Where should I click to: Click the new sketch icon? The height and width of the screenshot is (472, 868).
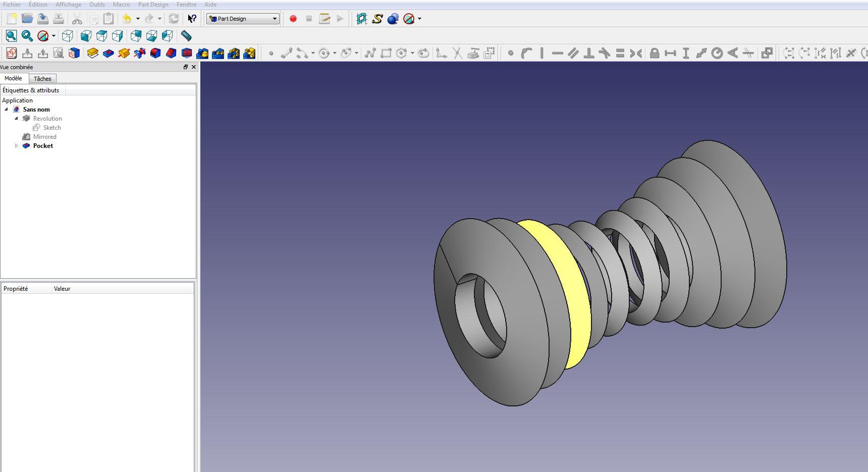click(11, 53)
